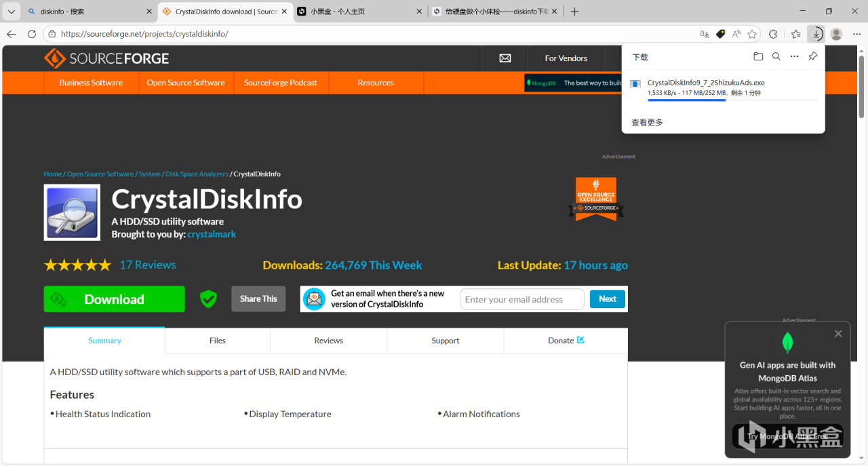Open the Donate tab

coord(566,341)
